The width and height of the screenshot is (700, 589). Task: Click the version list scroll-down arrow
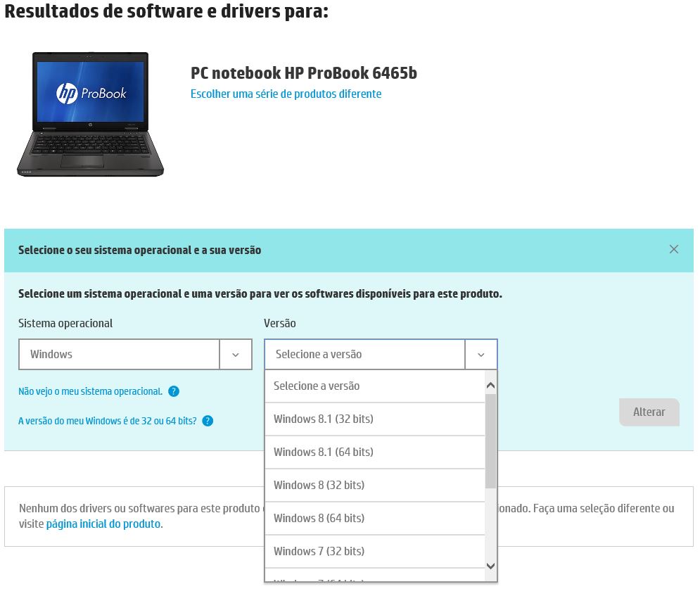click(490, 566)
